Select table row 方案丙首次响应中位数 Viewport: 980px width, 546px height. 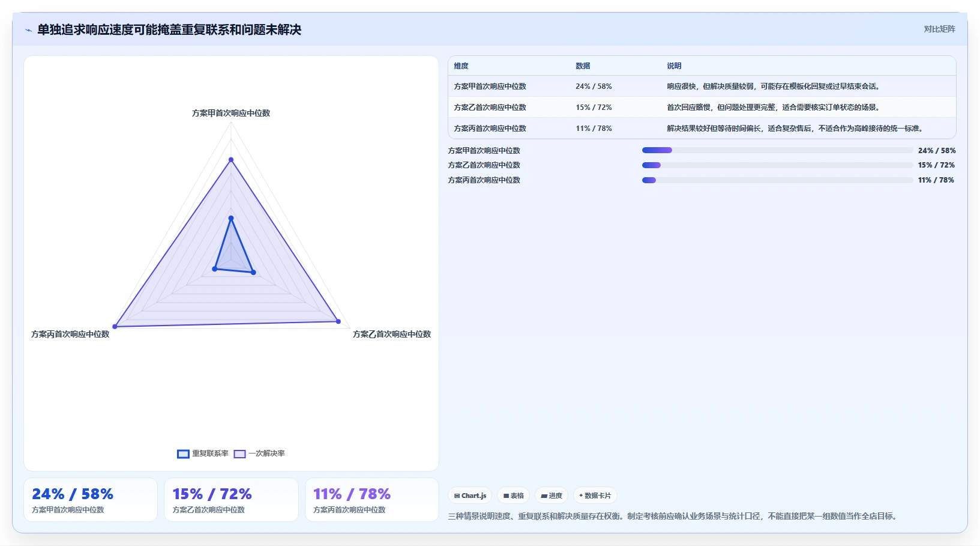pyautogui.click(x=702, y=129)
